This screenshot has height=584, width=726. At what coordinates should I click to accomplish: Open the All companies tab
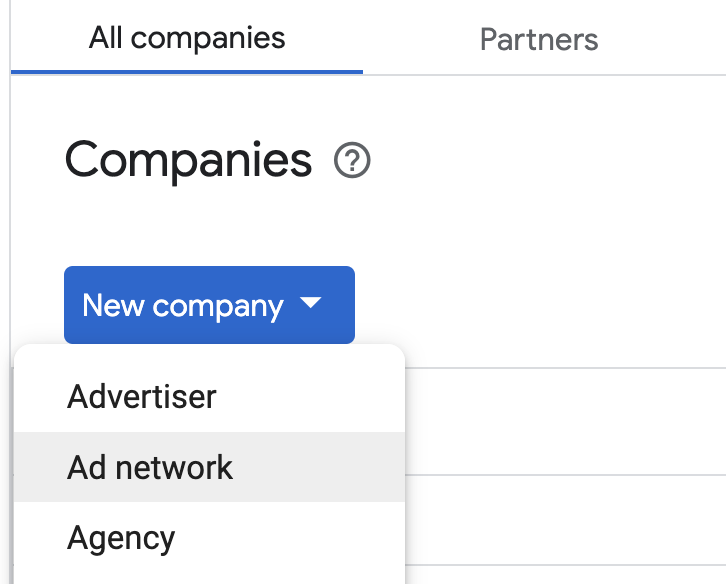pos(187,39)
